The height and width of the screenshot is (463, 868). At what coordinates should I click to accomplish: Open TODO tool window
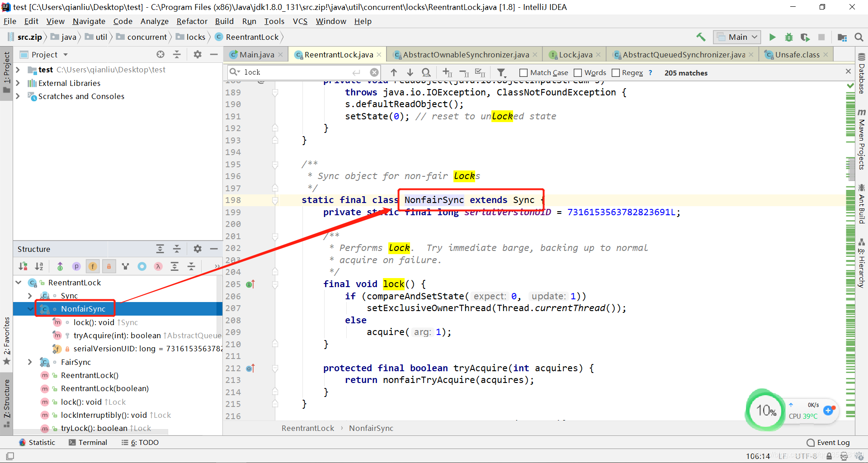(x=140, y=443)
